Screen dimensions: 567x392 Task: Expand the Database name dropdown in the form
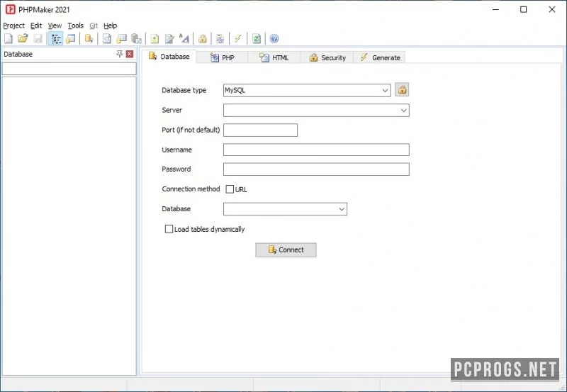tap(342, 209)
